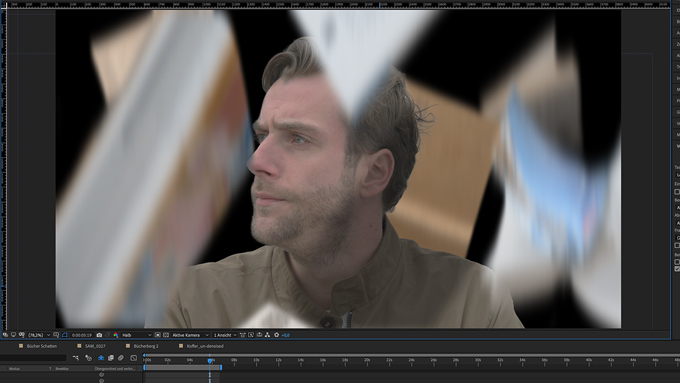Viewport: 680px width, 383px height.
Task: Switch to the Bücherberg 2 tab
Action: [146, 346]
